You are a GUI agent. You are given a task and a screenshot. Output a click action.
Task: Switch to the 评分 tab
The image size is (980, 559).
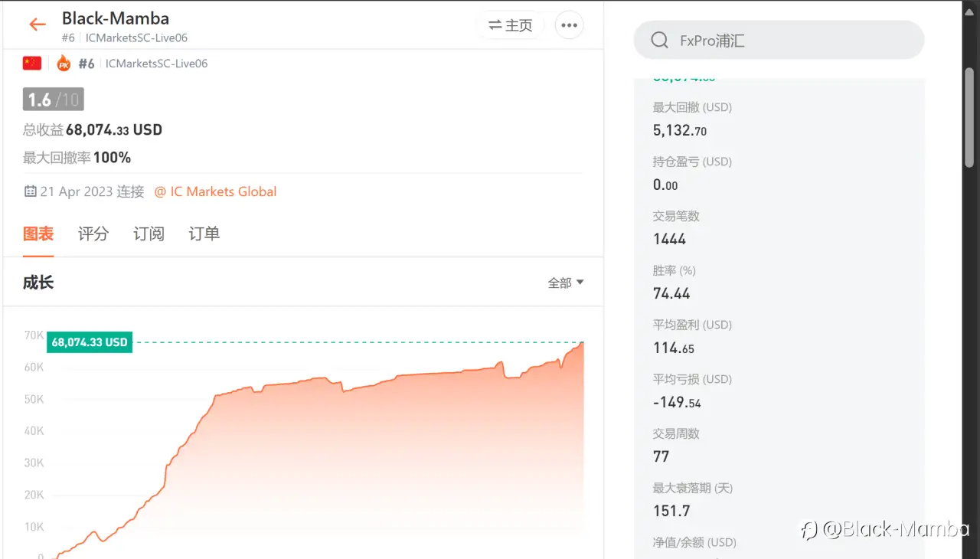click(x=93, y=234)
